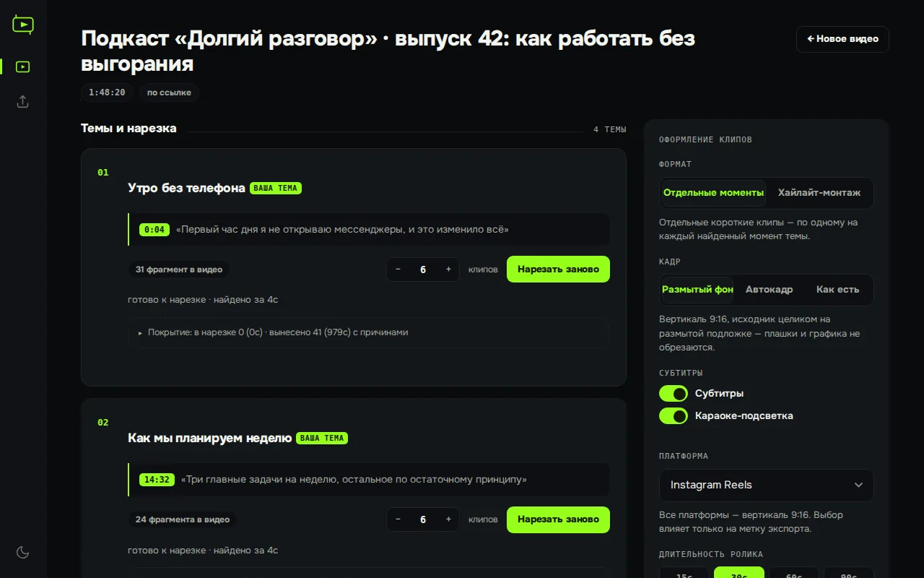Image resolution: width=924 pixels, height=578 pixels.
Task: Toggle the «Караоке-подсветка» switch
Action: [x=674, y=416]
